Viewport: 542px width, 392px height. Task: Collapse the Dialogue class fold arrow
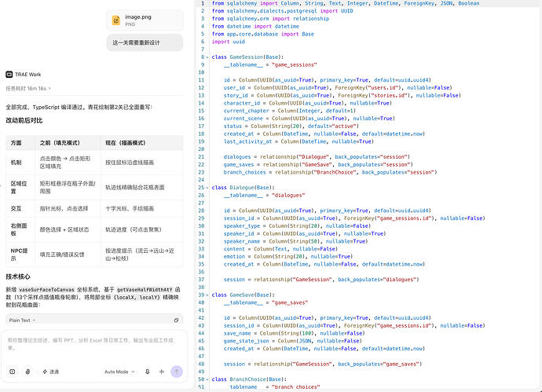click(207, 187)
